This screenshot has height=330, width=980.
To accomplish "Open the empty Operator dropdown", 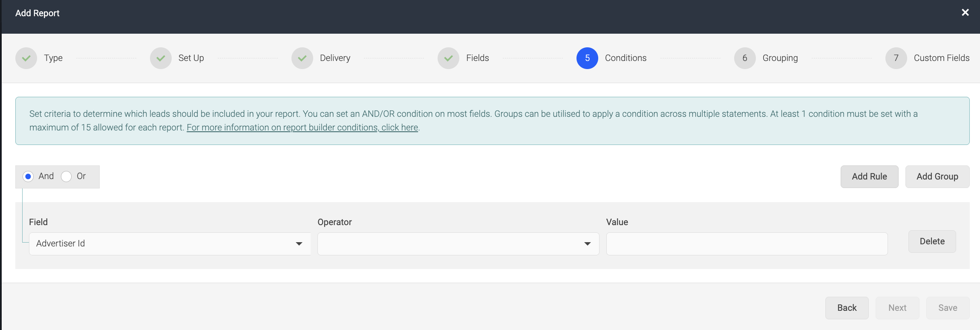I will (458, 244).
